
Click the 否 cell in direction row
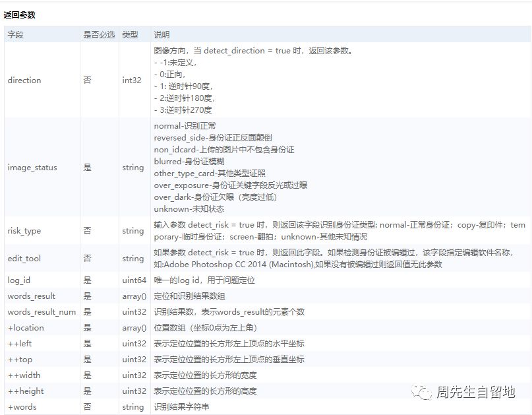[87, 80]
